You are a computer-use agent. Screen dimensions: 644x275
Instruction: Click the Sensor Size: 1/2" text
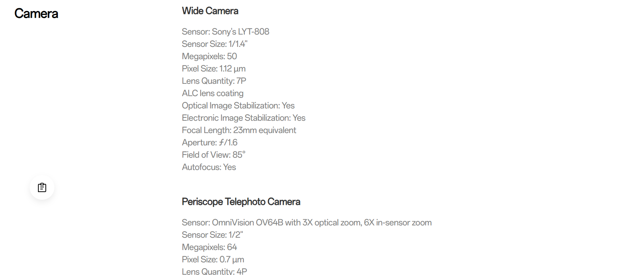[212, 235]
